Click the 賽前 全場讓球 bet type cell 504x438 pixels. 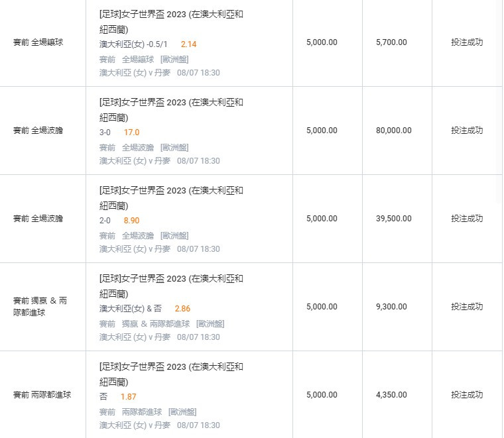click(38, 42)
